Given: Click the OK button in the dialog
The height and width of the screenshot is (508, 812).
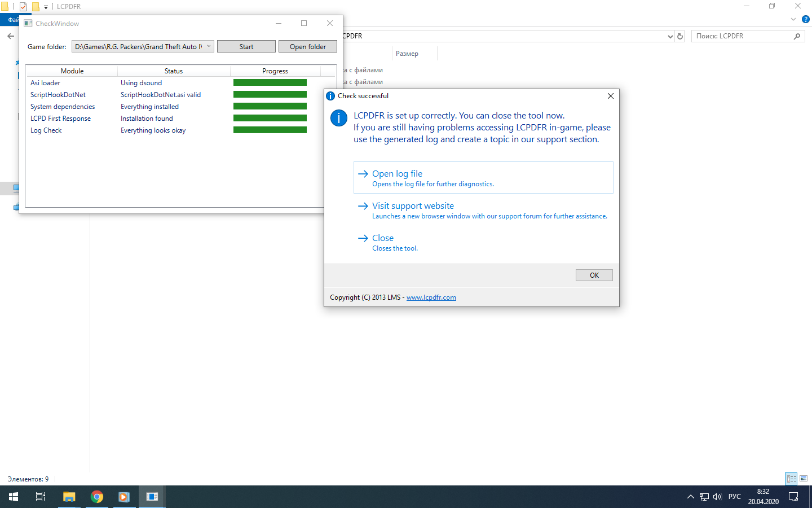Looking at the screenshot, I should click(x=594, y=275).
